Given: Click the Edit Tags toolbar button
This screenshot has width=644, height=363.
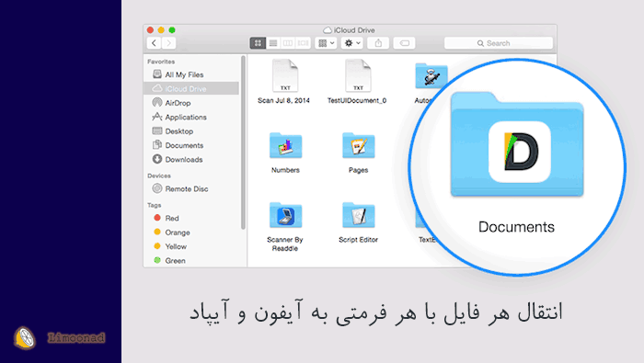Looking at the screenshot, I should coord(404,43).
